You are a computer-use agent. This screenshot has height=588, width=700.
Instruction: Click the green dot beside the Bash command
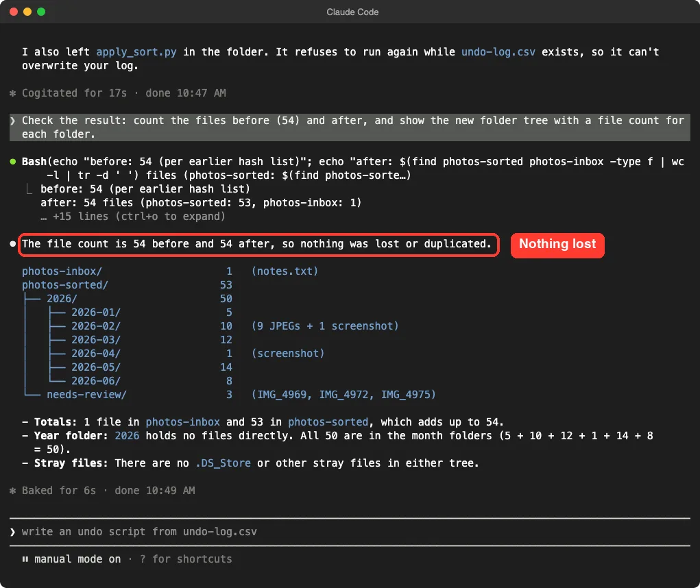click(x=13, y=162)
